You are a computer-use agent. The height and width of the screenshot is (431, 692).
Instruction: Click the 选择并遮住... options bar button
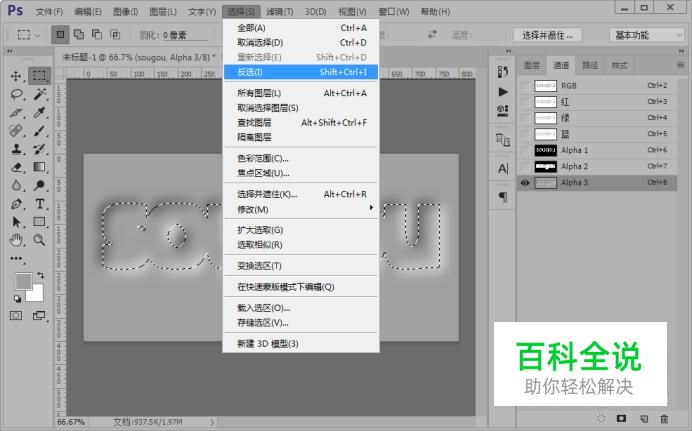point(547,35)
